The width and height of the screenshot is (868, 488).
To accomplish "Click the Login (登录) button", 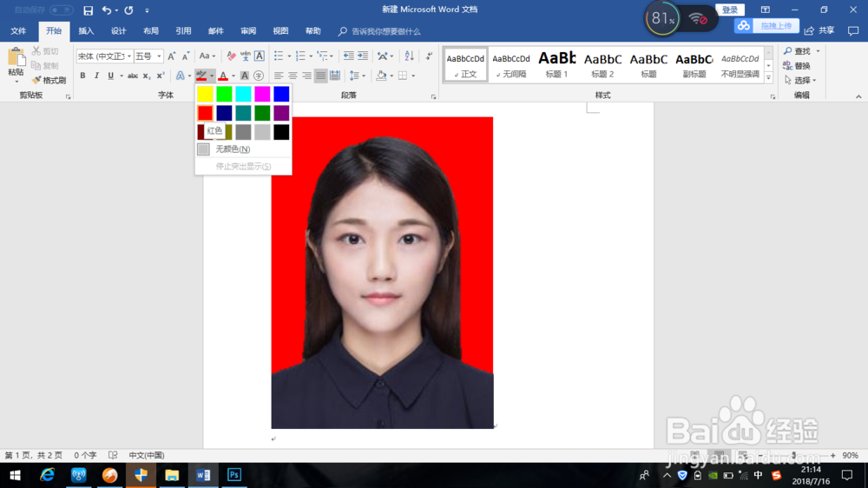I will pyautogui.click(x=730, y=10).
